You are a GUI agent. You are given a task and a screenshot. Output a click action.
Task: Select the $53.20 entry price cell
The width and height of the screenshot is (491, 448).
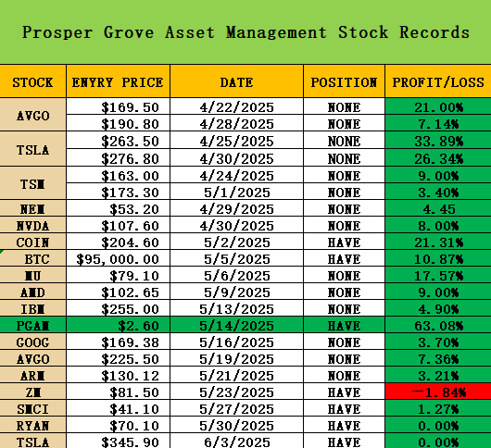[x=118, y=208]
